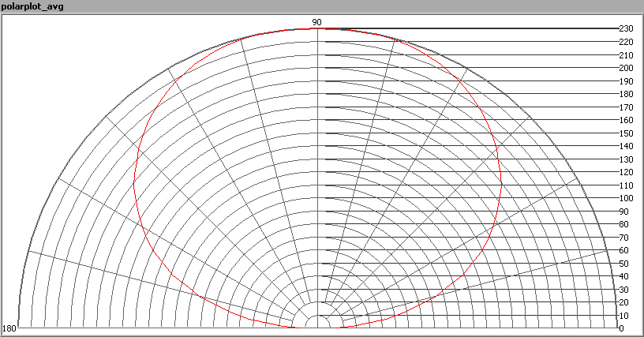
Task: Select the 130 radial scale label
Action: (625, 159)
